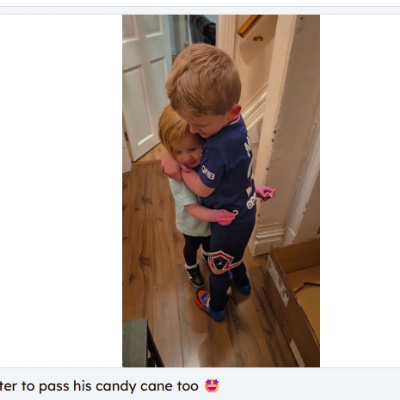400x400 pixels.
Task: Click the QNB logo on the jersey sleeve
Action: pos(208,173)
